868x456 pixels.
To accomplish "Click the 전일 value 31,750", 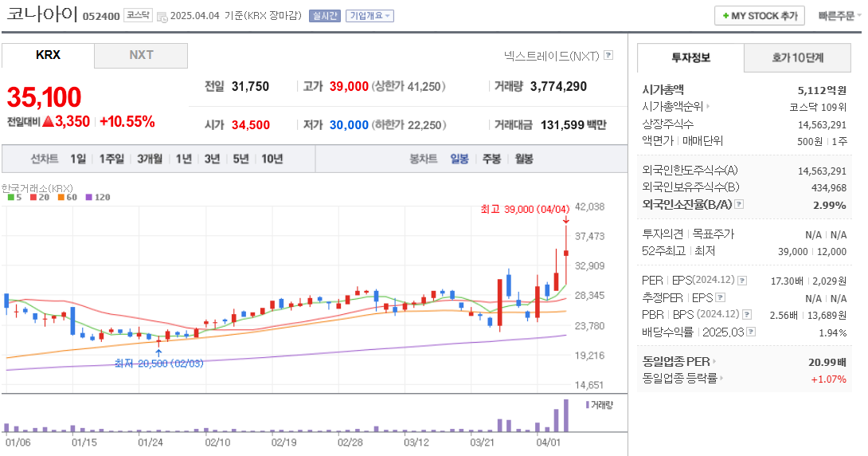I will click(250, 86).
